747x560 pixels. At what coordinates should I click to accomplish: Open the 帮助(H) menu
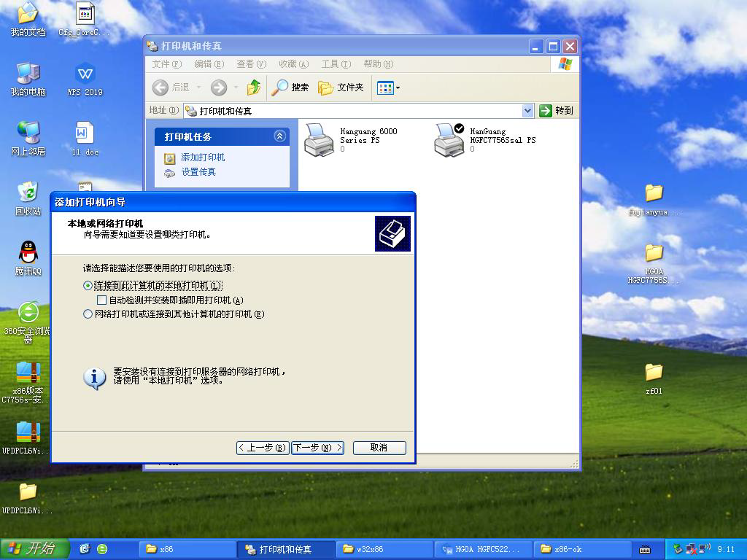pyautogui.click(x=379, y=64)
